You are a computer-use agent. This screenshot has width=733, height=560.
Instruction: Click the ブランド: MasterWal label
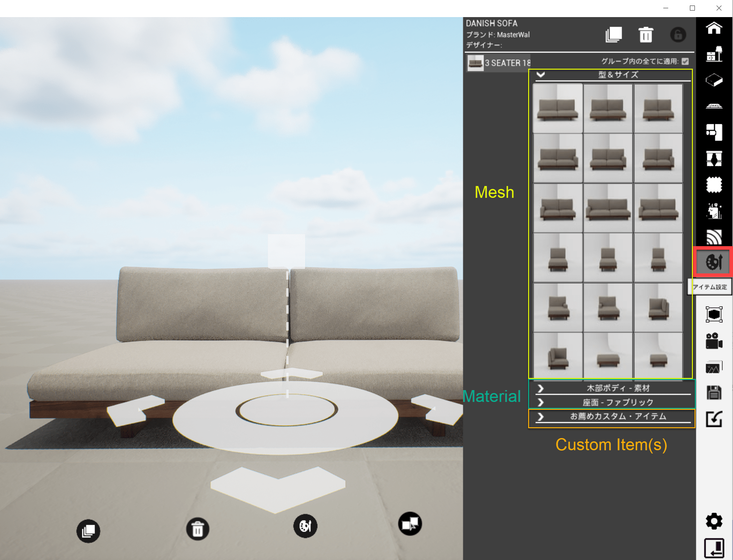tap(498, 35)
